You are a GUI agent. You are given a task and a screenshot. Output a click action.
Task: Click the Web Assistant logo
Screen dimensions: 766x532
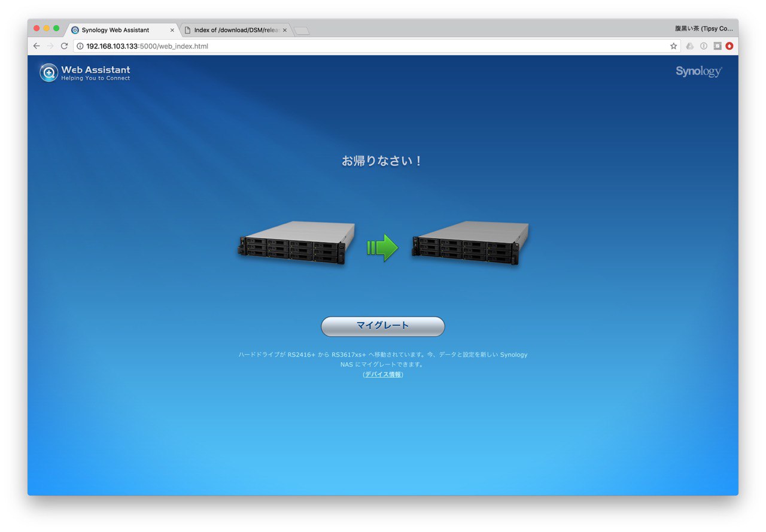pos(85,72)
